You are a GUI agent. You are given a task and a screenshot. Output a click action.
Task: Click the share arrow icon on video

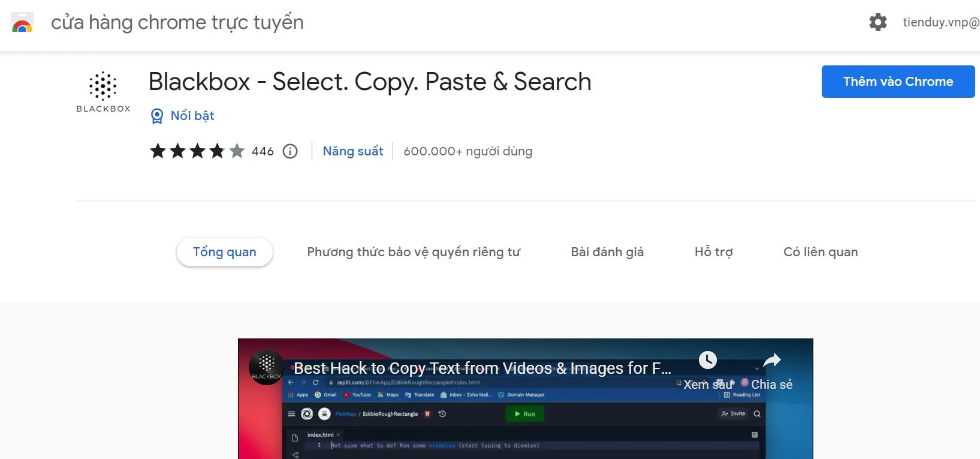pyautogui.click(x=772, y=360)
